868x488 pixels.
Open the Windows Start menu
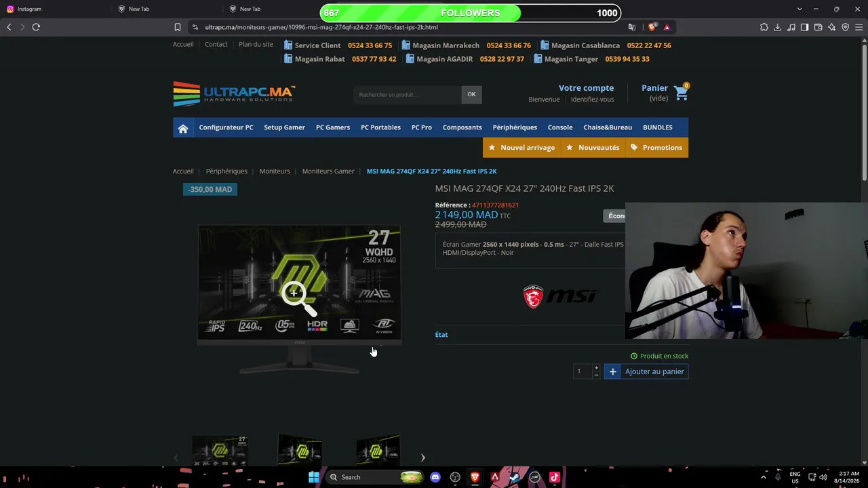pyautogui.click(x=314, y=477)
